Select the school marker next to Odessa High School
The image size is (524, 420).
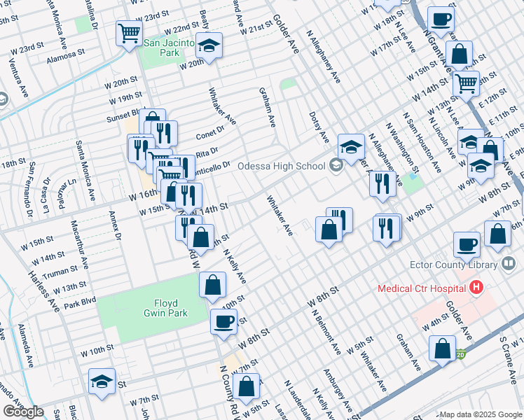(351, 147)
